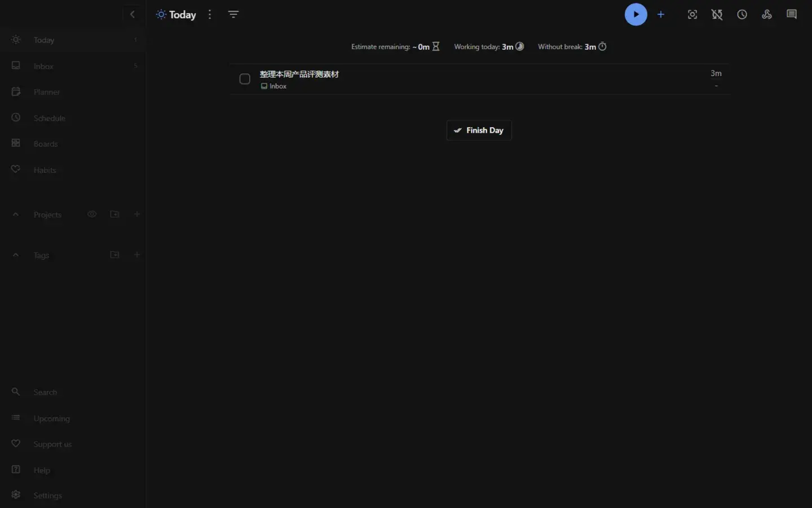Image resolution: width=812 pixels, height=508 pixels.
Task: Toggle project visibility with the eye icon
Action: point(92,214)
